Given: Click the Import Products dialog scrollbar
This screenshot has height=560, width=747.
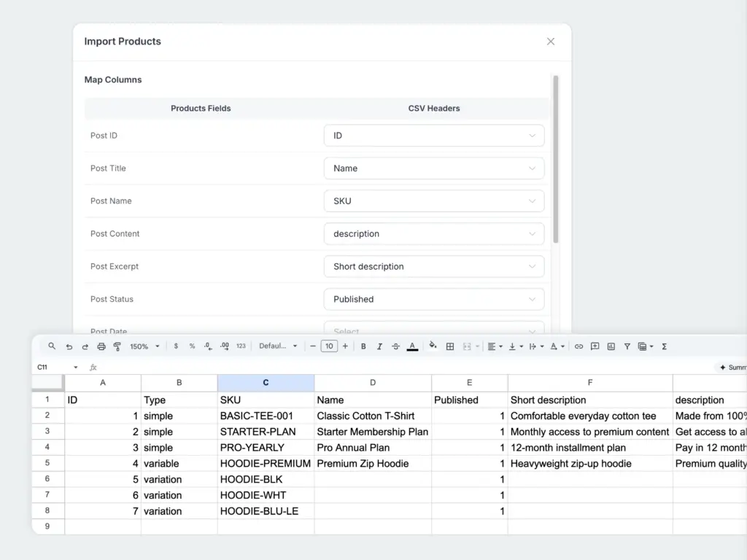Looking at the screenshot, I should (555, 159).
